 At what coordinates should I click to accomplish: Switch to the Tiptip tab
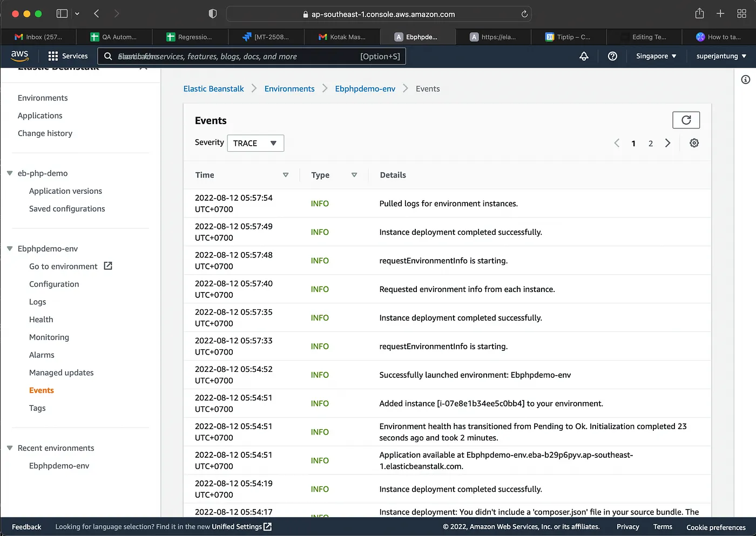tap(569, 37)
